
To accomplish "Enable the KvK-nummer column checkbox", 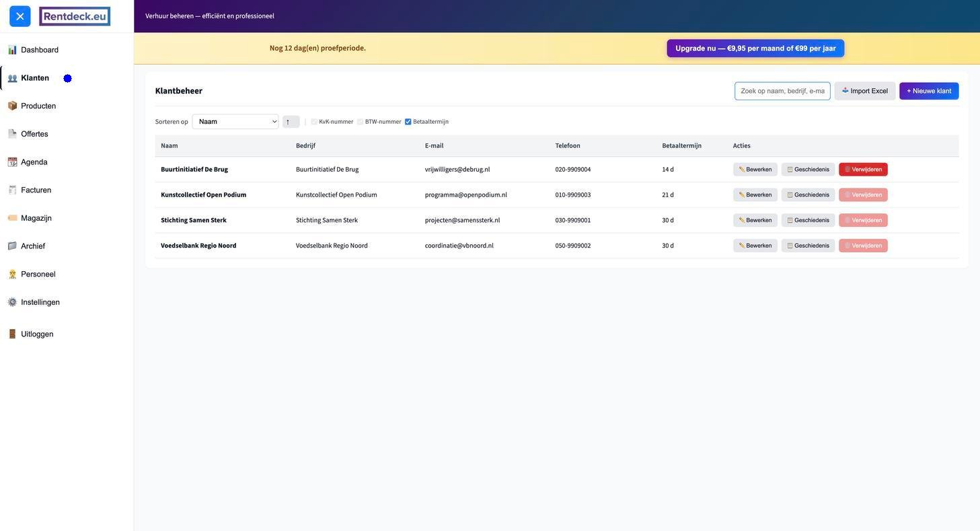I will tap(314, 122).
